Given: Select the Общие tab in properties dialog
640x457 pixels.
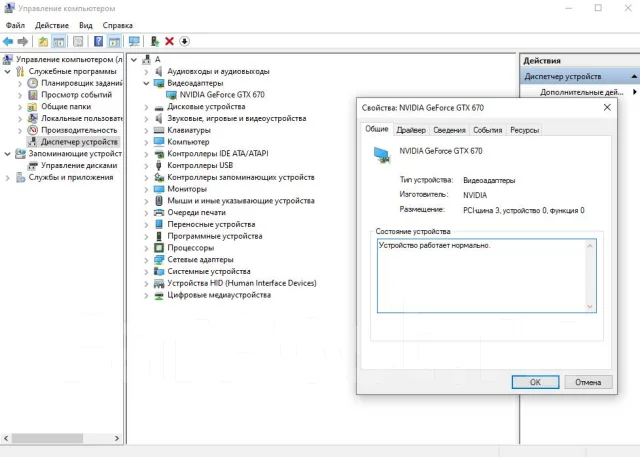Looking at the screenshot, I should coord(377,129).
